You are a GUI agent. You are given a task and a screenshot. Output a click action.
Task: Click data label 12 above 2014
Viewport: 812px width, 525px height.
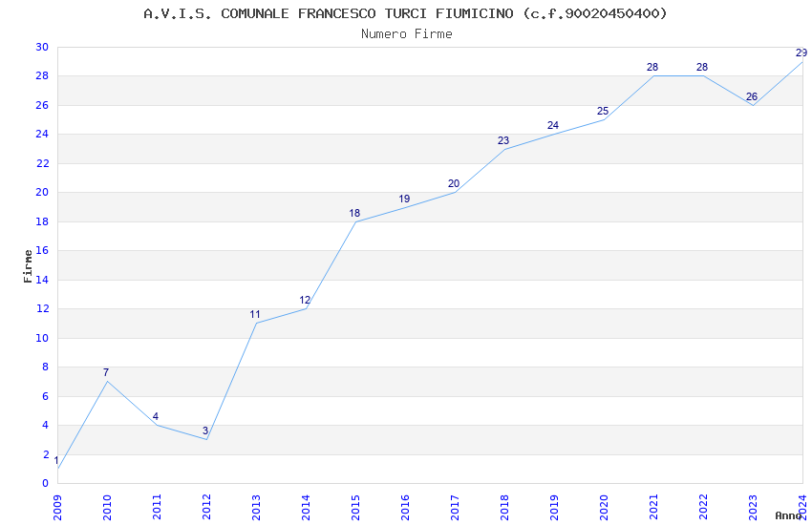click(x=305, y=300)
